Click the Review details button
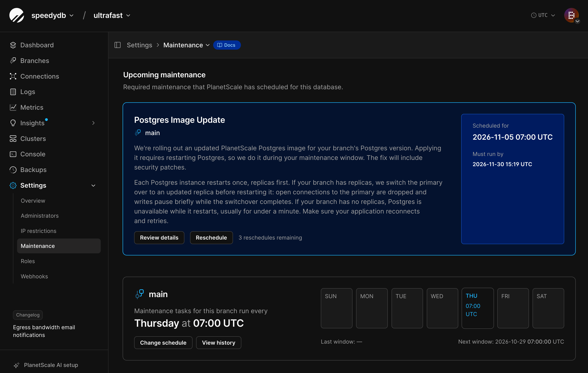The height and width of the screenshot is (373, 588). point(159,237)
